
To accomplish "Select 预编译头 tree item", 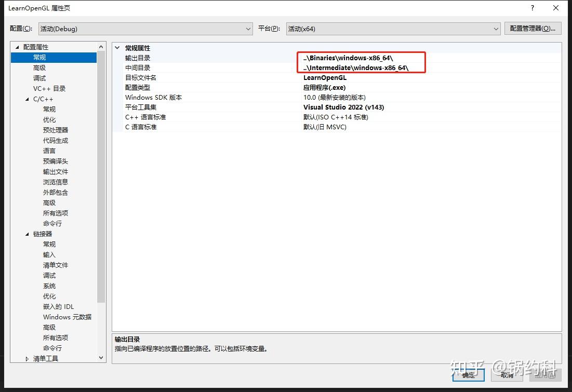I will (x=56, y=161).
